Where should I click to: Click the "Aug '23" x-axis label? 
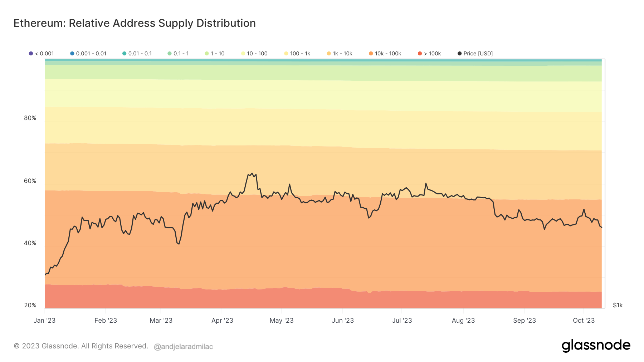463,321
